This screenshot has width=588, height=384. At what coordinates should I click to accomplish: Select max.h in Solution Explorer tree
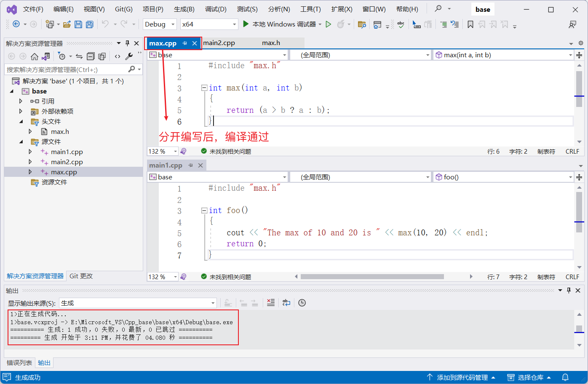[60, 131]
